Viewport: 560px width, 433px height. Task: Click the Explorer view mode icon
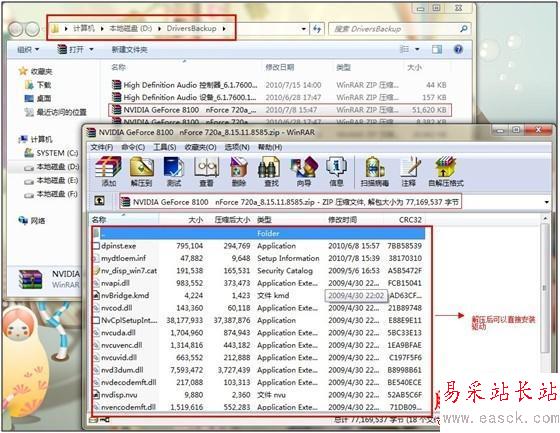pyautogui.click(x=404, y=49)
